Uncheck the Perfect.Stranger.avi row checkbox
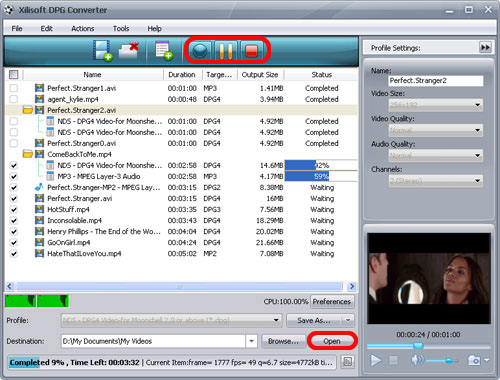The height and width of the screenshot is (380, 500). pos(14,198)
